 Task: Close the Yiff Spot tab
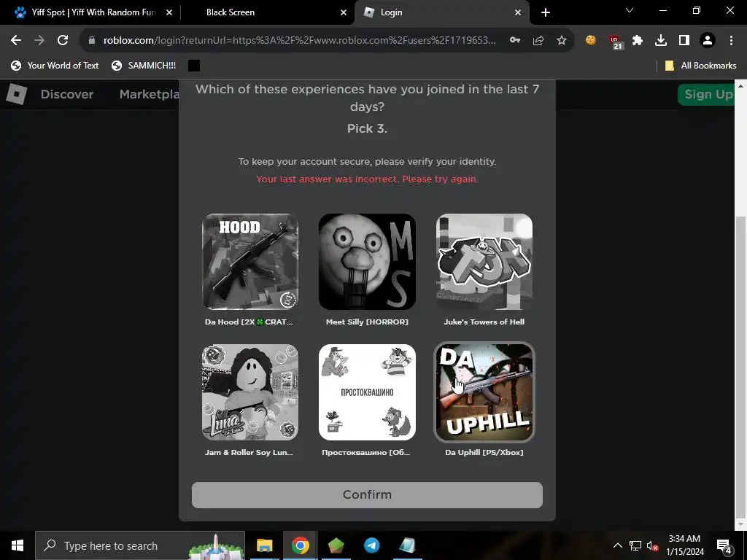point(169,12)
